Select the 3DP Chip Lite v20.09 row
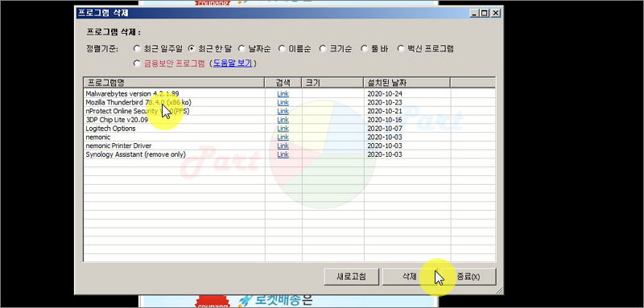Image resolution: width=644 pixels, height=308 pixels. [289, 120]
